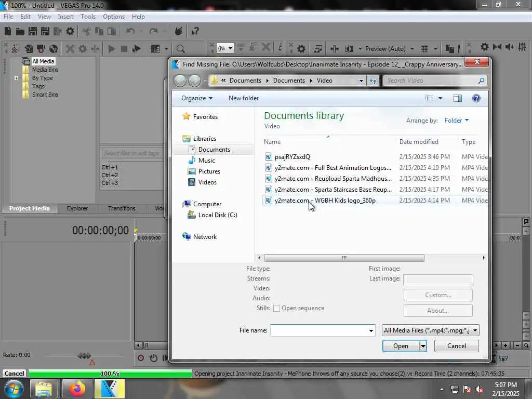Screen dimensions: 532x399
Task: Click the Extract Audio from CD icon
Action: tap(54, 49)
